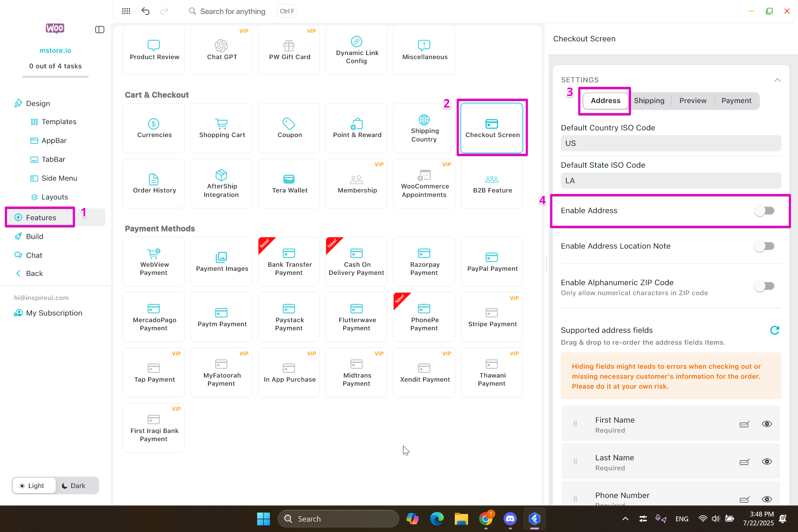Turn on Alphanumeric ZIP Code switch
This screenshot has width=798, height=532.
pos(764,286)
